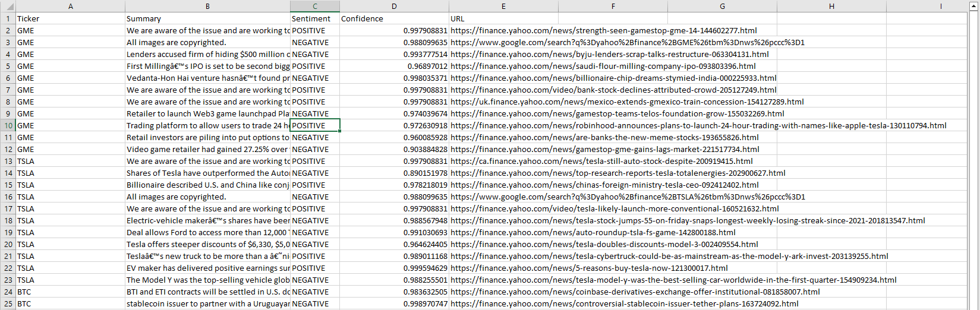Click the Ticker header cell

pos(71,18)
